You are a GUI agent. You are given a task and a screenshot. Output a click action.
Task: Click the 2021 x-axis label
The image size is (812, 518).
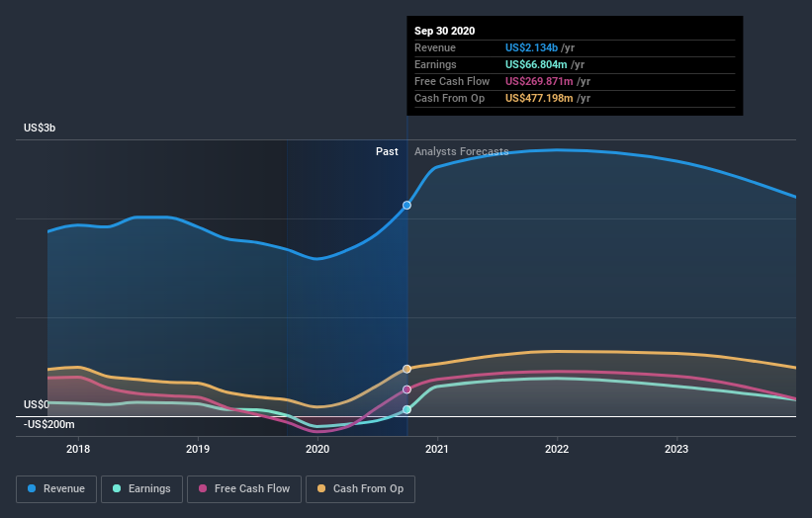[x=437, y=449]
